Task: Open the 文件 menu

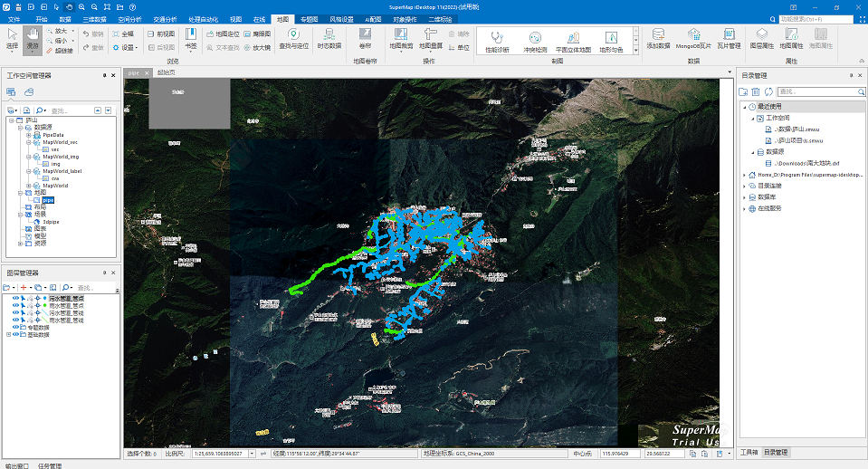Action: (x=14, y=18)
